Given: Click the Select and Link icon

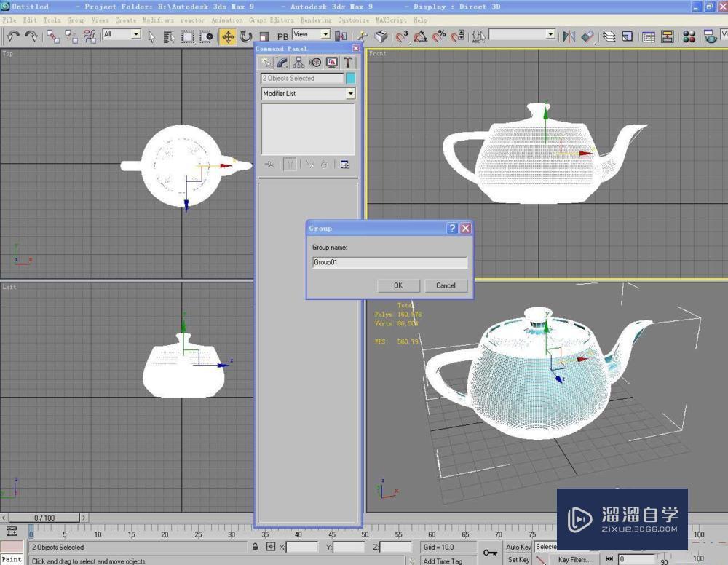Looking at the screenshot, I should click(55, 36).
